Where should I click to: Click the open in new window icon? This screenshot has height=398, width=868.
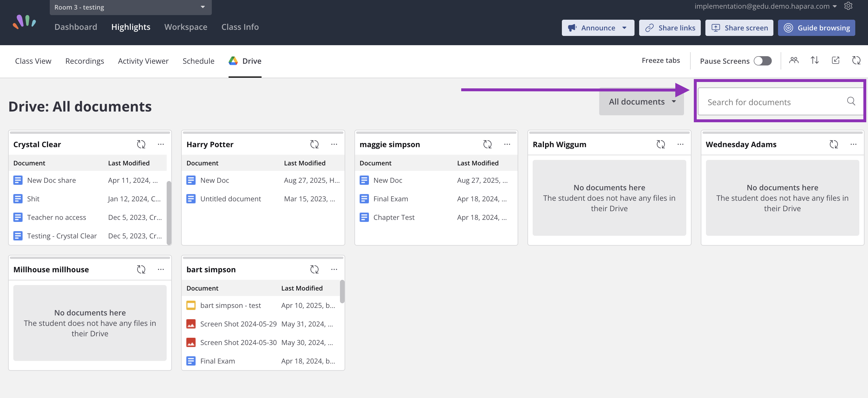coord(835,60)
